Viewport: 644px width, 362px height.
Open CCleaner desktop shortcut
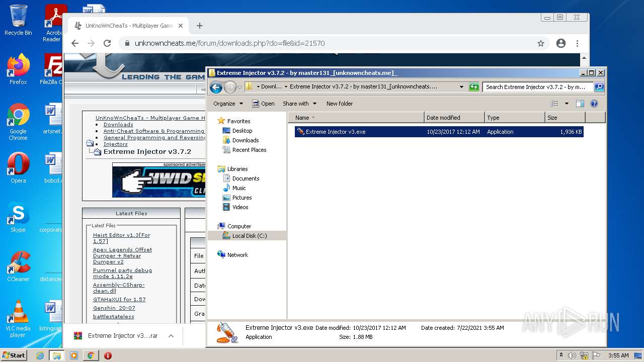pyautogui.click(x=18, y=266)
